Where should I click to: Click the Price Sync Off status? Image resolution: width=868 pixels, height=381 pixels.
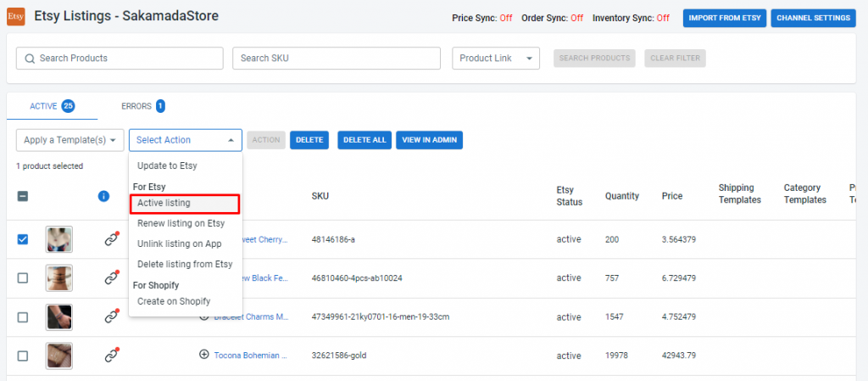[505, 18]
